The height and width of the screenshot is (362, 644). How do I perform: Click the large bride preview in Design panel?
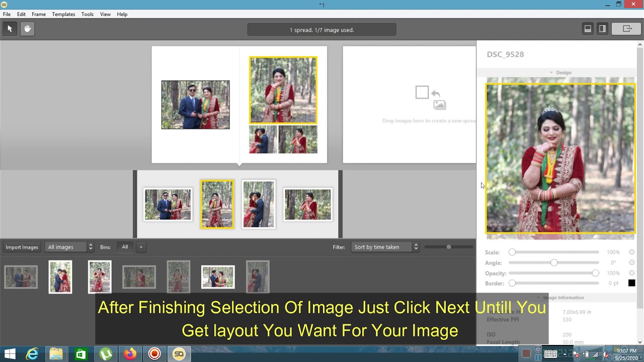click(x=560, y=158)
